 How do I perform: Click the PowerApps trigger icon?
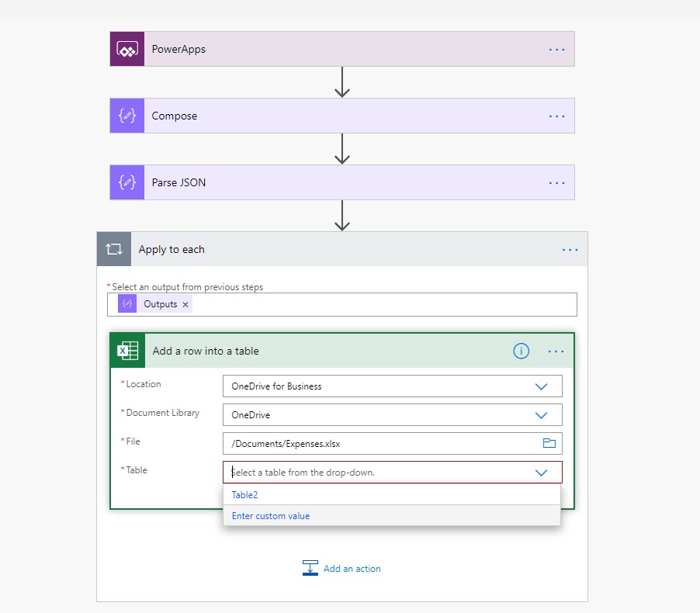127,49
